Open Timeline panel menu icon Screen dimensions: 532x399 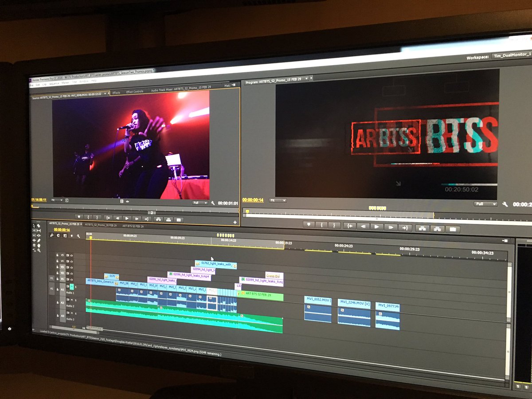pyautogui.click(x=504, y=240)
